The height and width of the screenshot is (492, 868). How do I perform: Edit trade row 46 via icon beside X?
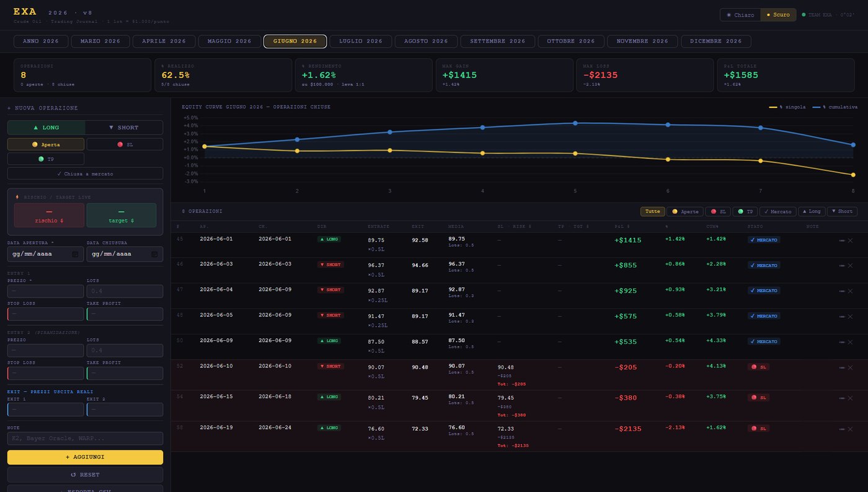[x=841, y=265]
